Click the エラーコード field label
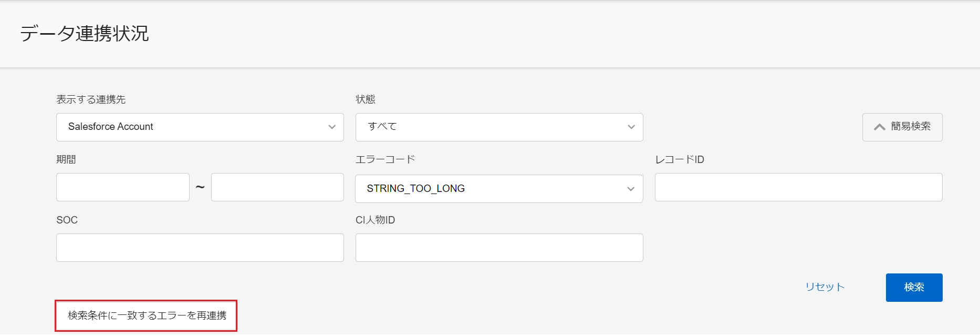The width and height of the screenshot is (980, 336). 385,159
